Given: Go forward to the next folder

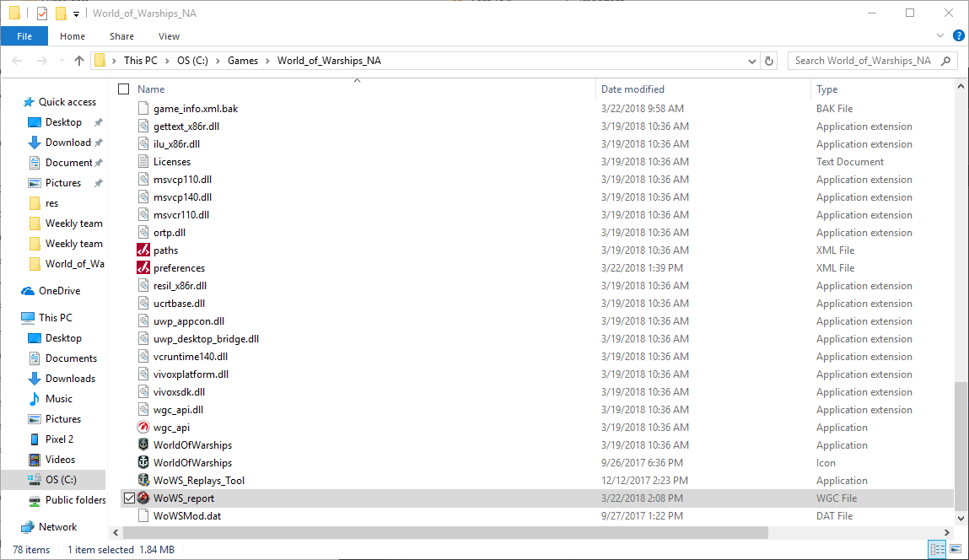Looking at the screenshot, I should [42, 61].
